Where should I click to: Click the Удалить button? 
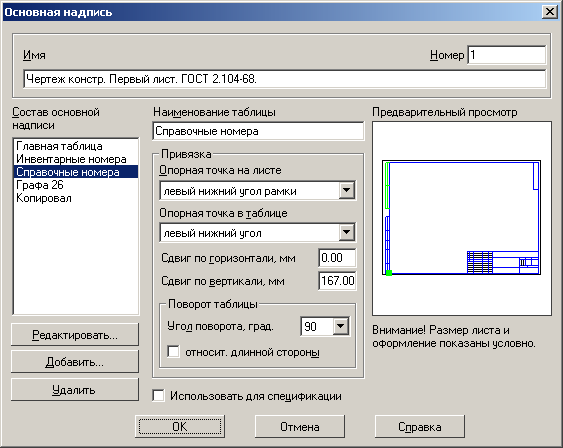[75, 389]
